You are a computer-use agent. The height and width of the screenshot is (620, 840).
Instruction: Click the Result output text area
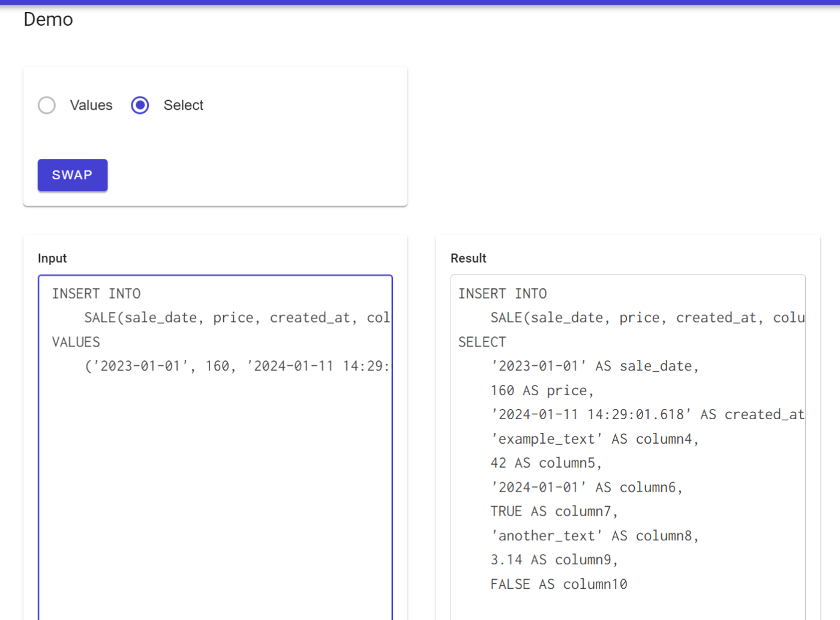coord(628,447)
